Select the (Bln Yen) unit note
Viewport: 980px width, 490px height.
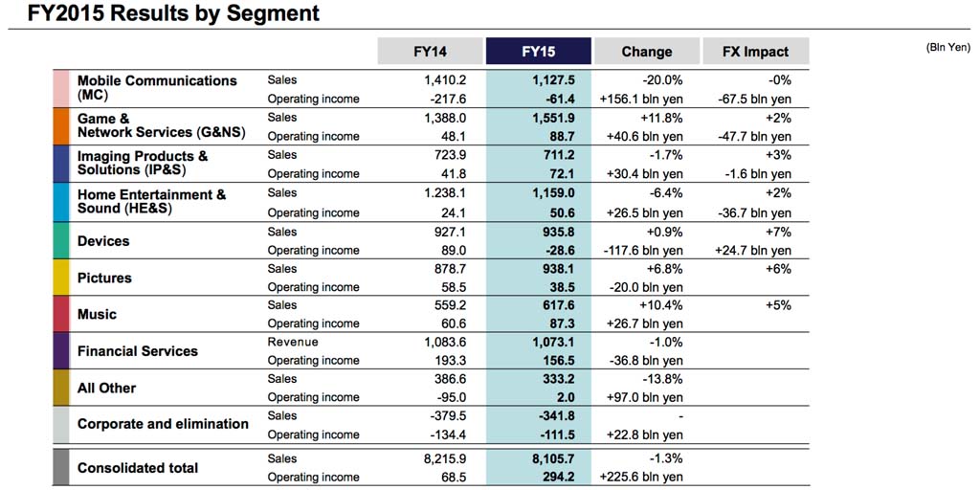click(x=948, y=47)
